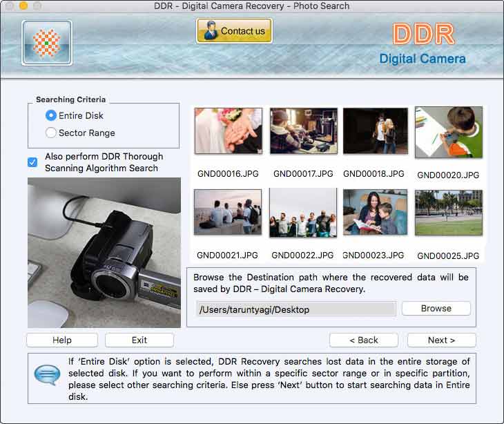This screenshot has height=424, width=504.
Task: Open Help
Action: (62, 340)
